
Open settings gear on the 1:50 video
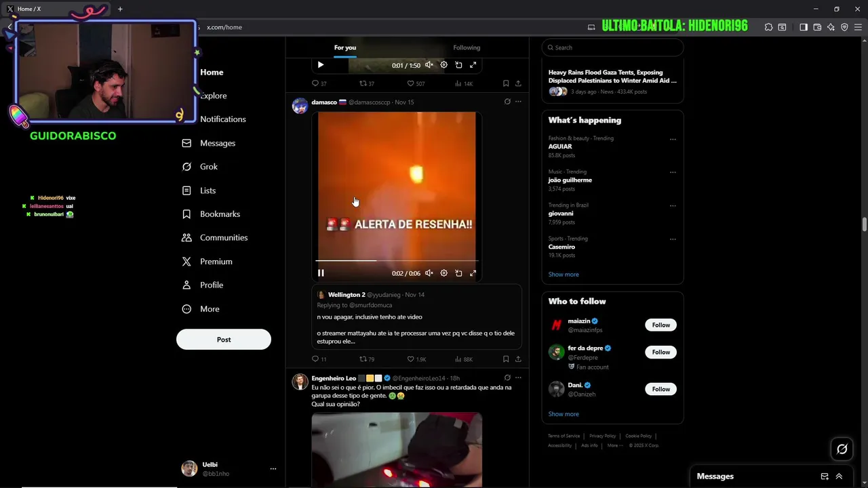(x=444, y=65)
